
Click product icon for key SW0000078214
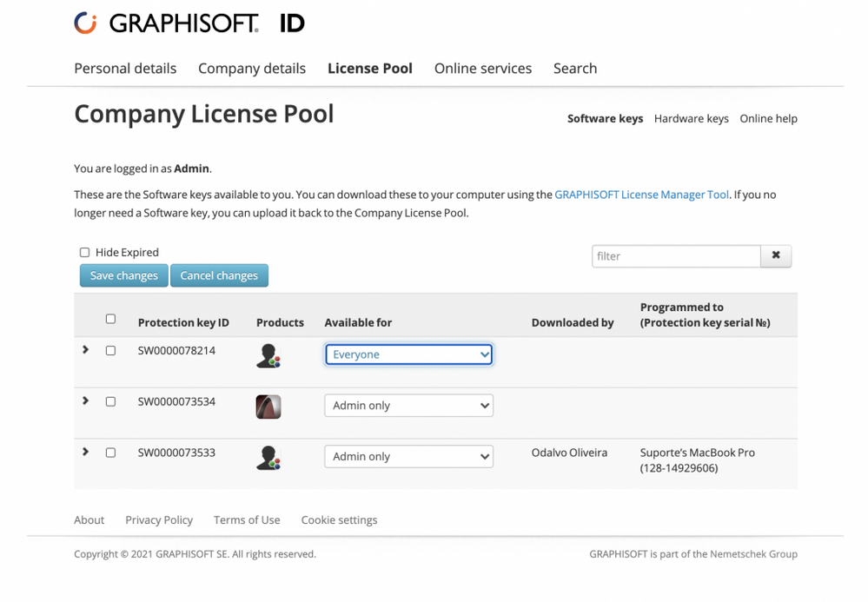pos(268,356)
